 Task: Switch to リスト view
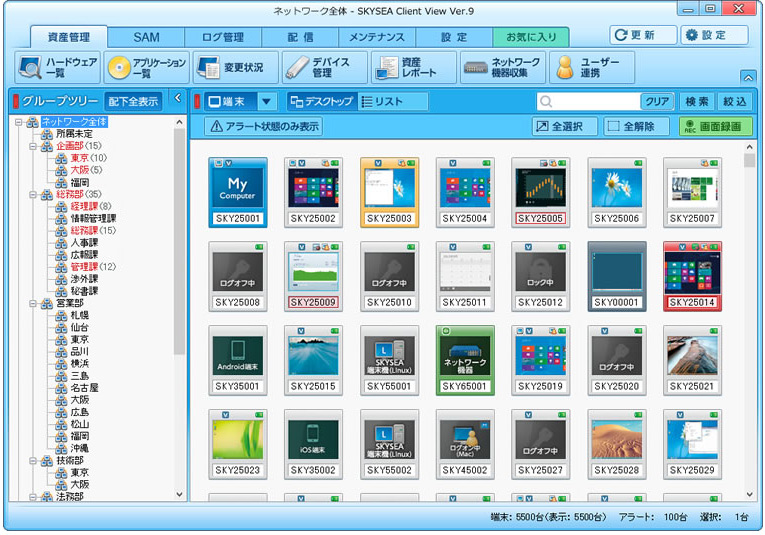pyautogui.click(x=393, y=101)
